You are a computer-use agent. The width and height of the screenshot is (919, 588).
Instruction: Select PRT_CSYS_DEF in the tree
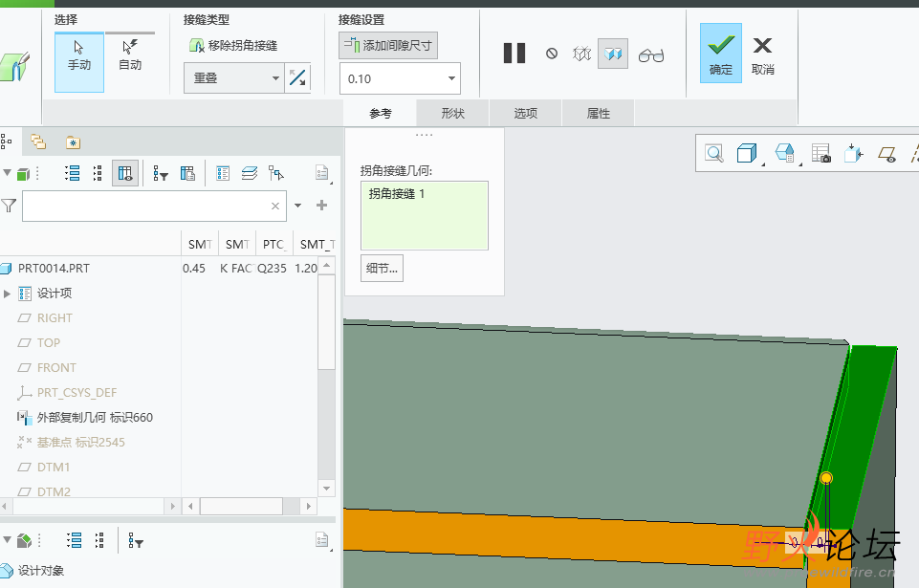coord(77,392)
